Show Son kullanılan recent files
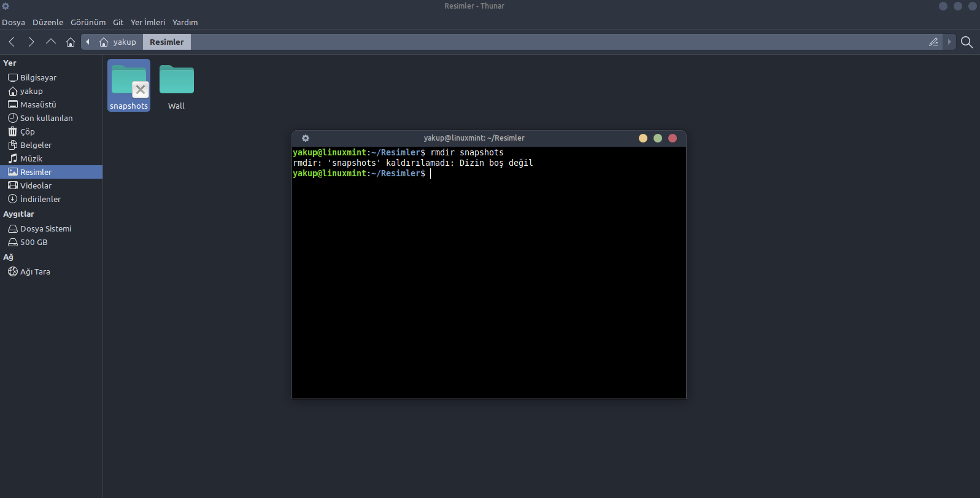980x498 pixels. click(51, 118)
